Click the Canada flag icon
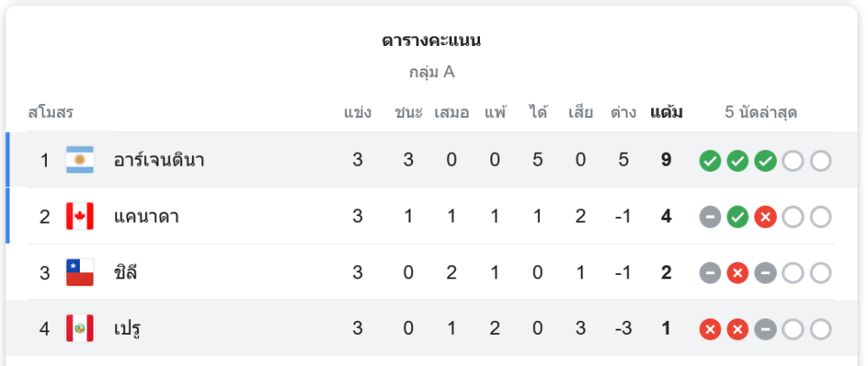The width and height of the screenshot is (868, 366). pos(80,217)
